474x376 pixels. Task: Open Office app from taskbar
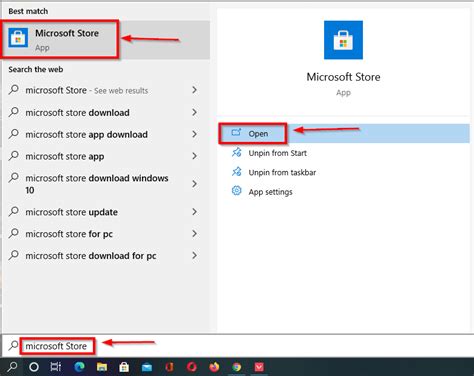(169, 367)
